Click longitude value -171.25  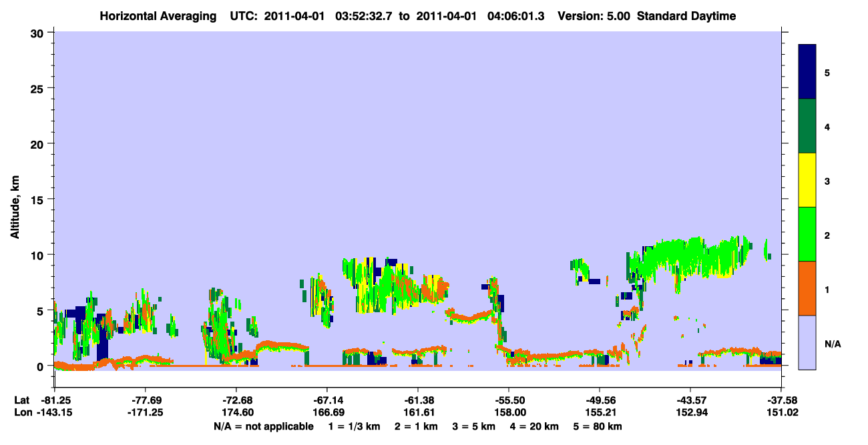[145, 412]
